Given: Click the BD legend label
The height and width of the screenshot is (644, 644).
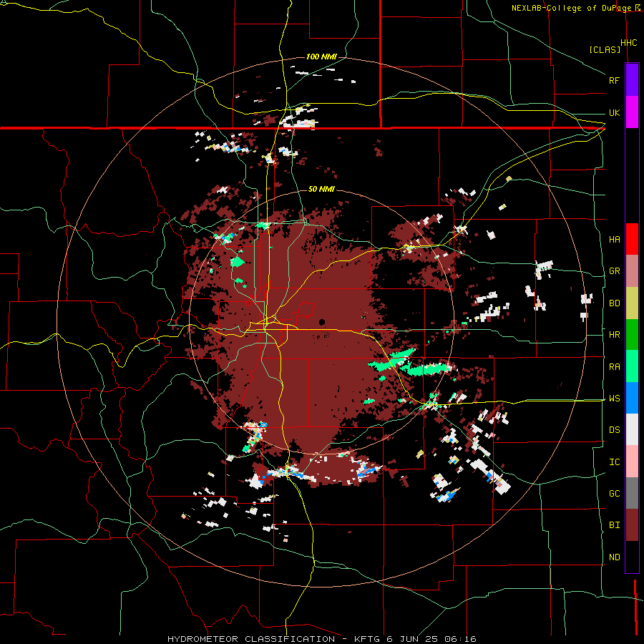Looking at the screenshot, I should click(614, 303).
